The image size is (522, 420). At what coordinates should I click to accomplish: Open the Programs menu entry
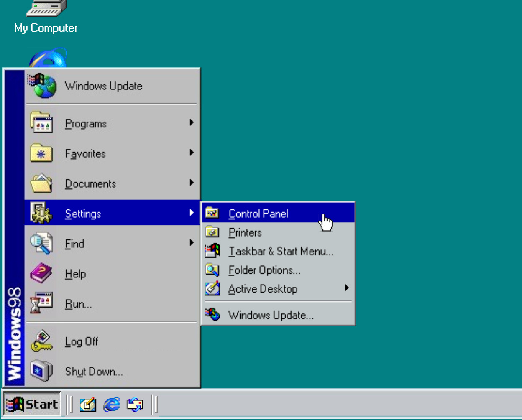[112, 123]
